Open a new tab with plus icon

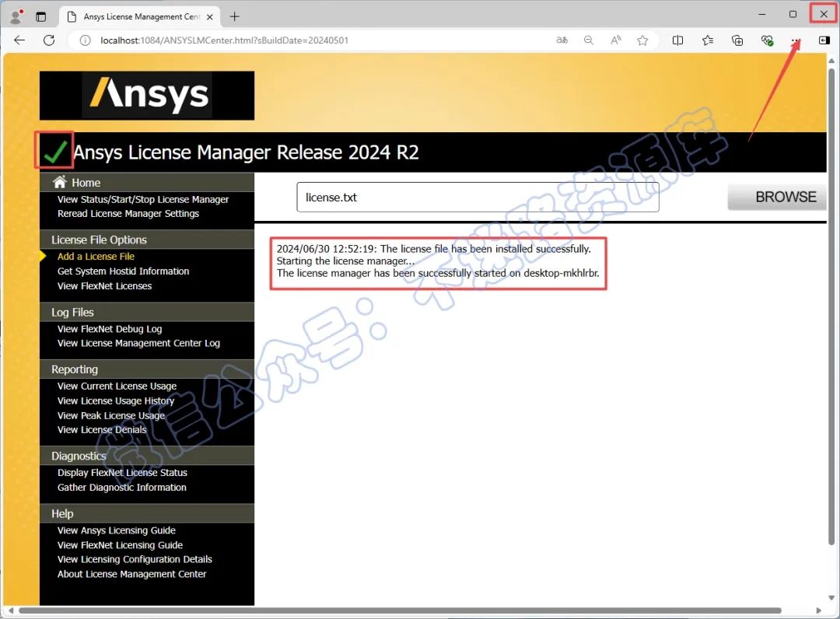tap(235, 16)
